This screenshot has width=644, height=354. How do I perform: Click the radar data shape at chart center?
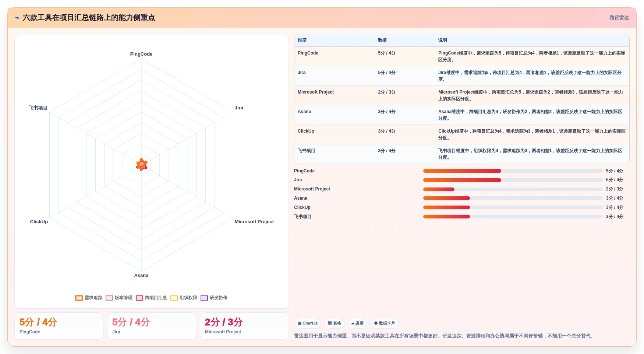click(x=142, y=165)
